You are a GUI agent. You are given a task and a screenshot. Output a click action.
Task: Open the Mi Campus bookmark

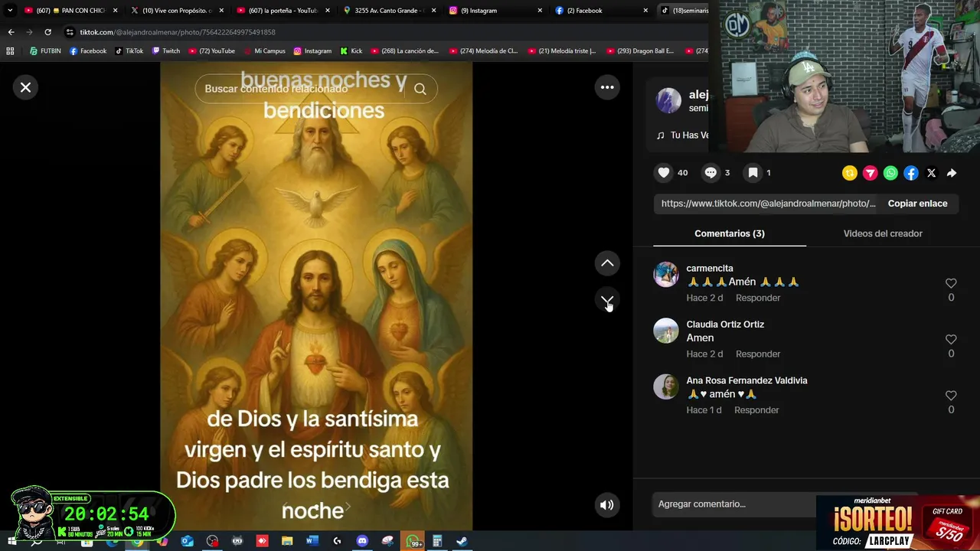264,51
